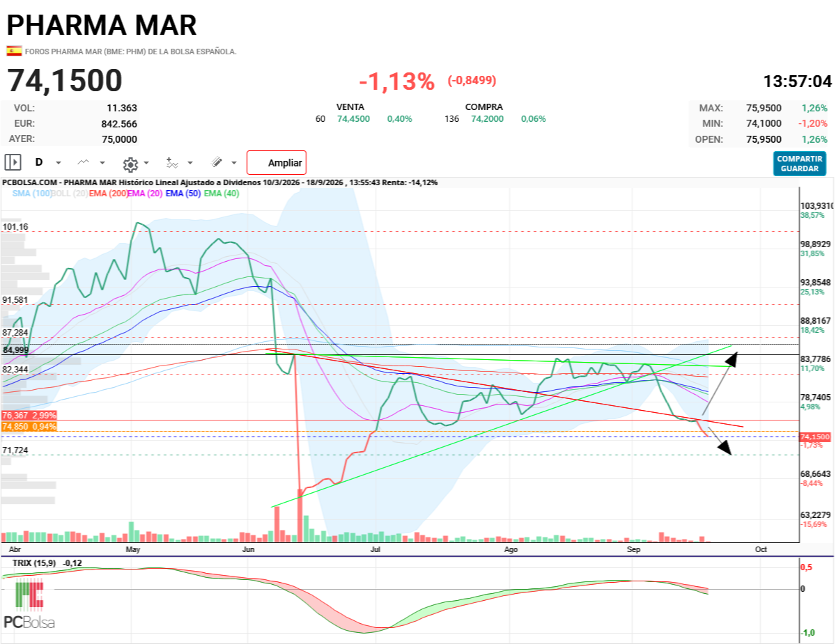
Task: Click the Spanish flag icon
Action: pyautogui.click(x=14, y=51)
